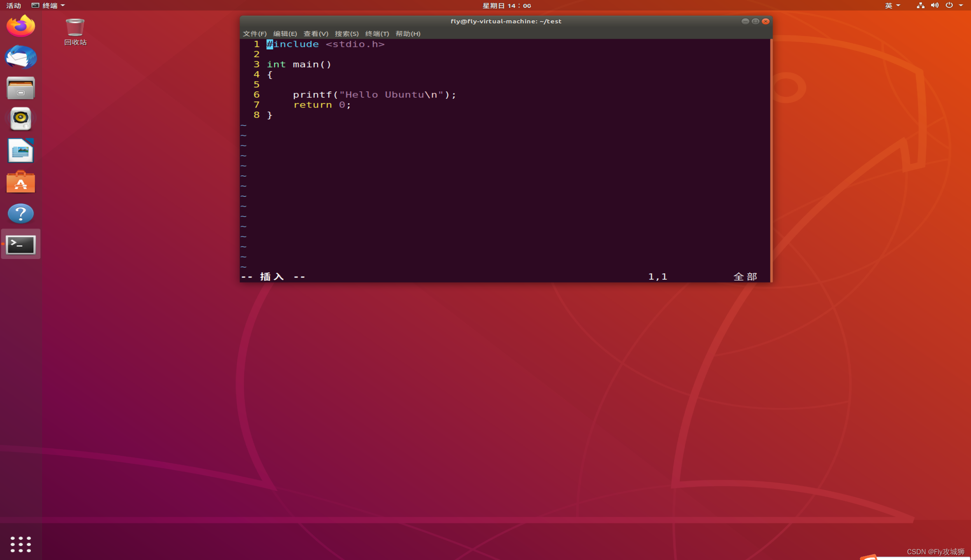The width and height of the screenshot is (971, 560).
Task: Open the 编辑(E) menu
Action: pyautogui.click(x=285, y=34)
